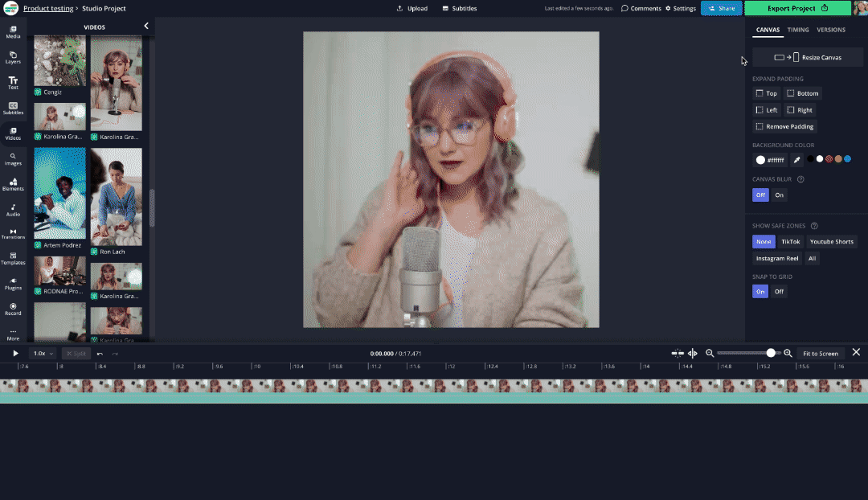Click the Resize Canvas button
Screen dimensions: 868x500
point(796,58)
